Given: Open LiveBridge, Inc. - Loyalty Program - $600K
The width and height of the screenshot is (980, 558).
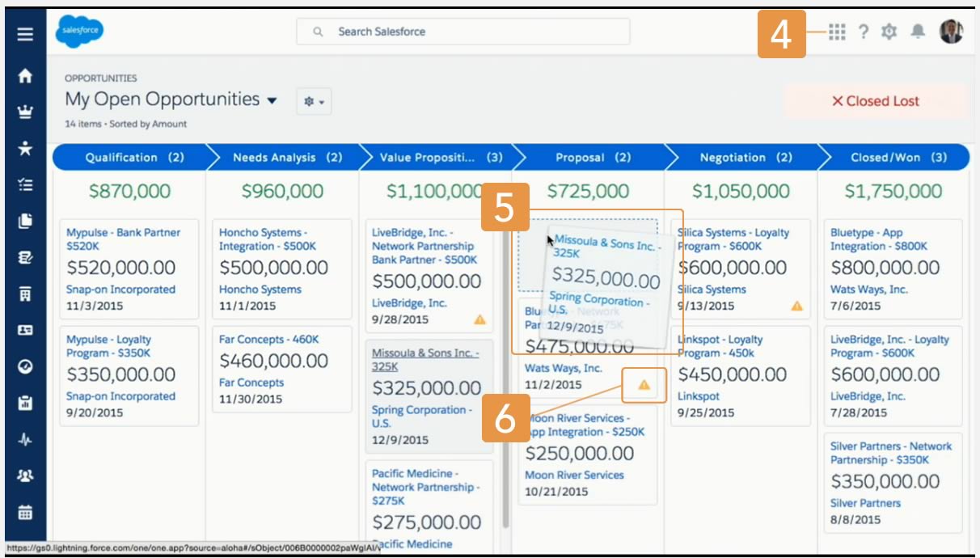Looking at the screenshot, I should pos(889,346).
